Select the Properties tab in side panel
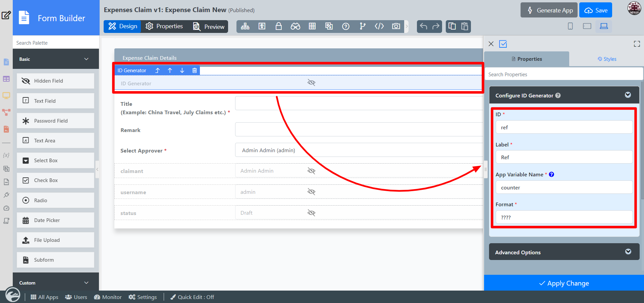Image resolution: width=644 pixels, height=303 pixels. pyautogui.click(x=527, y=59)
